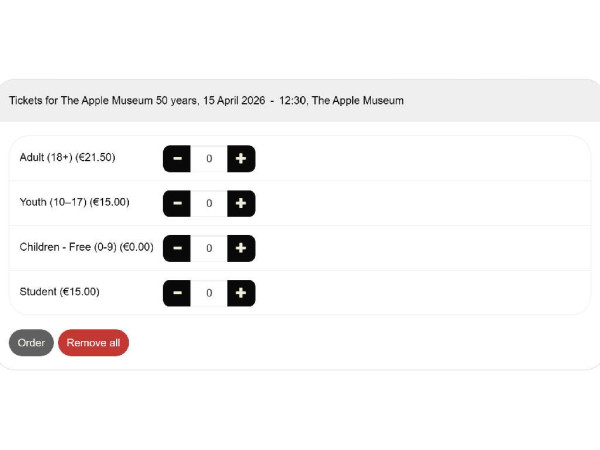Focus the Adult ticket quantity field
Screen dimensions: 600x450
pyautogui.click(x=209, y=158)
